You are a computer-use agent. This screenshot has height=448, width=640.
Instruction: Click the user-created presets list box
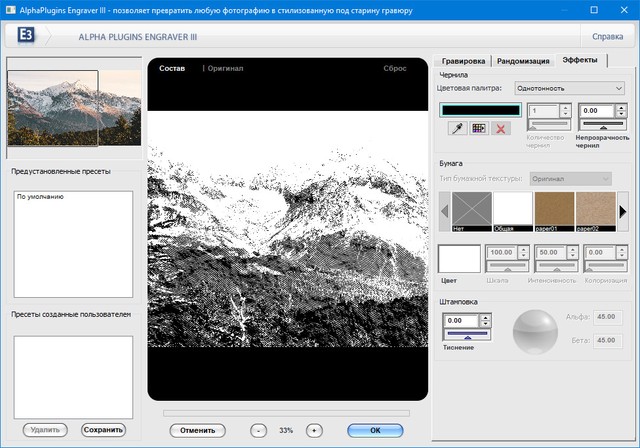pos(73,377)
